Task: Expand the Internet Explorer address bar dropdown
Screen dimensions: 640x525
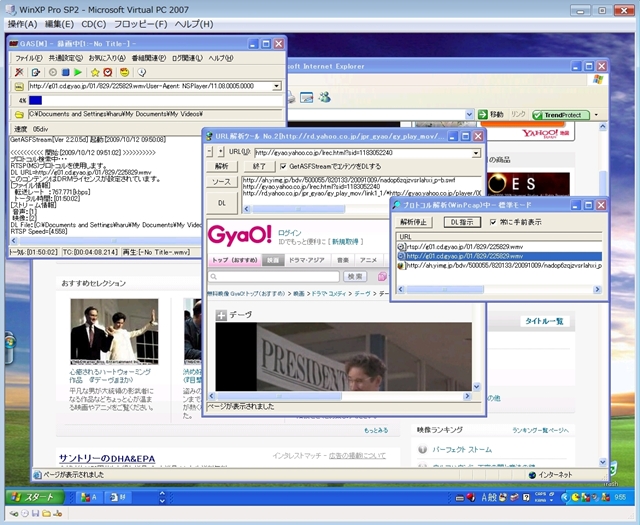Action: (x=469, y=114)
